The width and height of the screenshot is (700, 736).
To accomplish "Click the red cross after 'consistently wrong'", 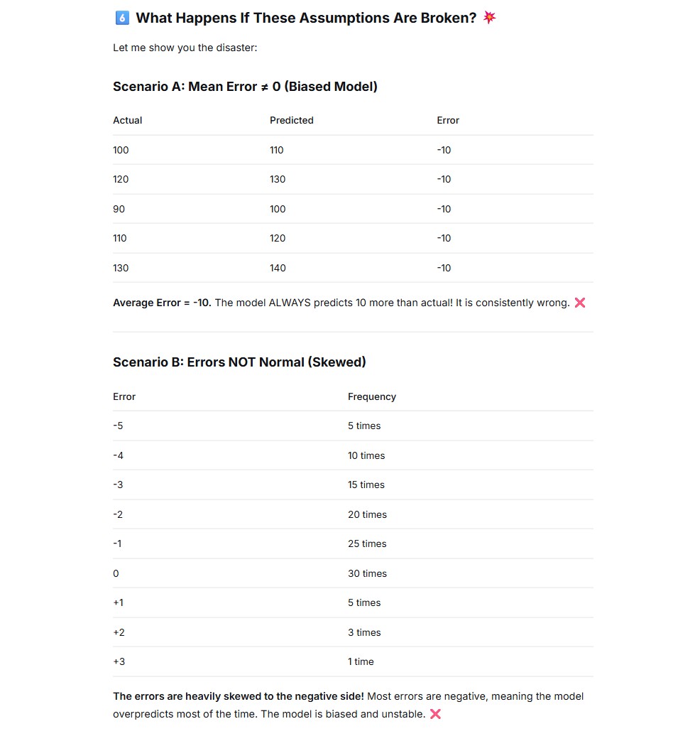I will pyautogui.click(x=580, y=303).
